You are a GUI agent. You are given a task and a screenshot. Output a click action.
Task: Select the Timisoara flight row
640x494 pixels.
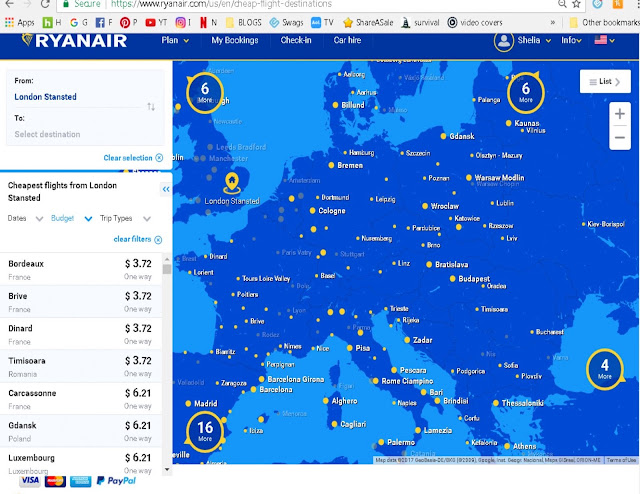[x=81, y=366]
